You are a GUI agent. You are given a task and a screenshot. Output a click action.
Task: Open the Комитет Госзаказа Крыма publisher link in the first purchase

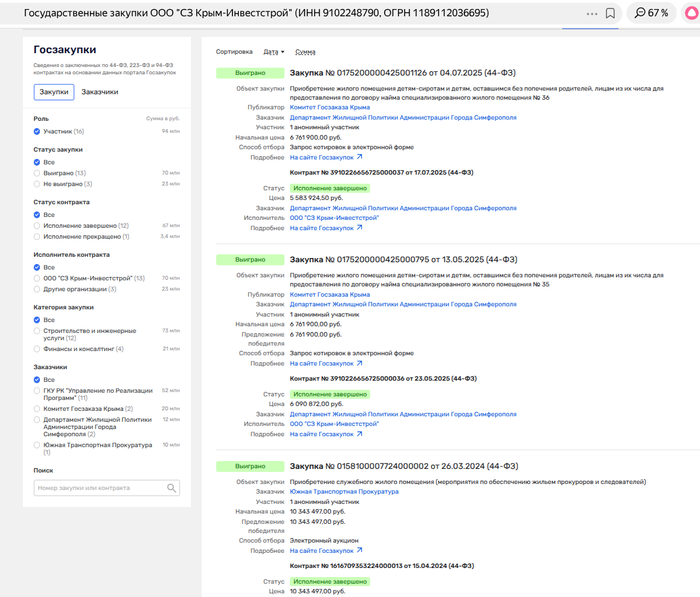330,108
